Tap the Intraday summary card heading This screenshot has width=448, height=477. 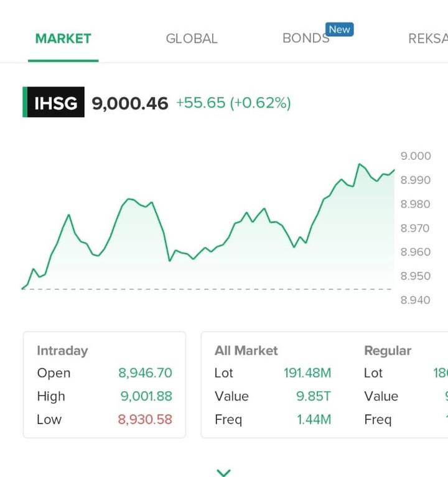tap(62, 351)
